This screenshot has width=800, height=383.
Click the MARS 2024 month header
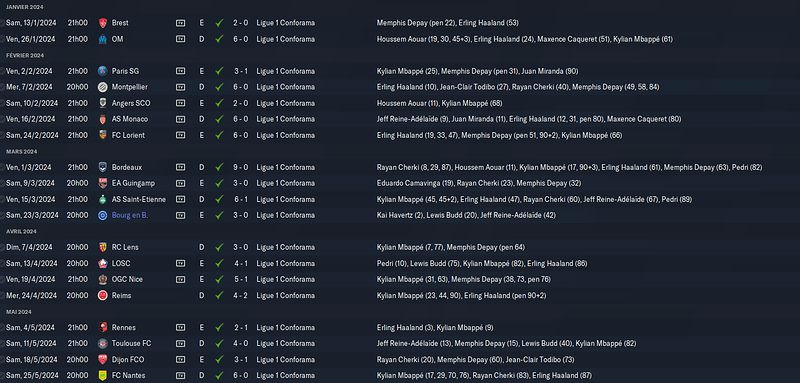click(x=21, y=151)
